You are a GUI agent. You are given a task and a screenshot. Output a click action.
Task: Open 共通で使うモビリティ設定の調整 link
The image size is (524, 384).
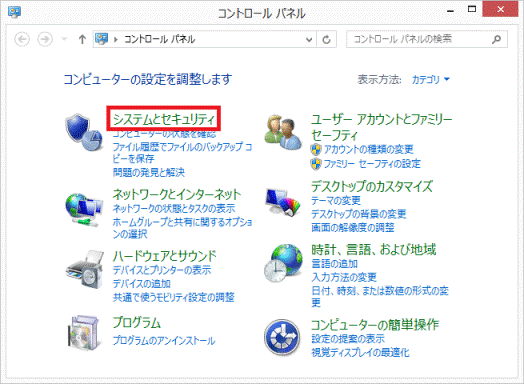pos(173,297)
